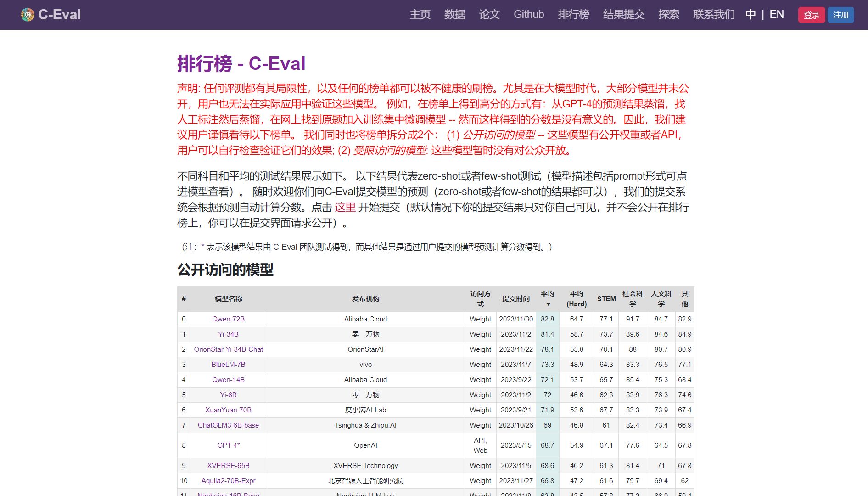This screenshot has width=868, height=496.
Task: Open the 主页 nav item
Action: pyautogui.click(x=420, y=15)
